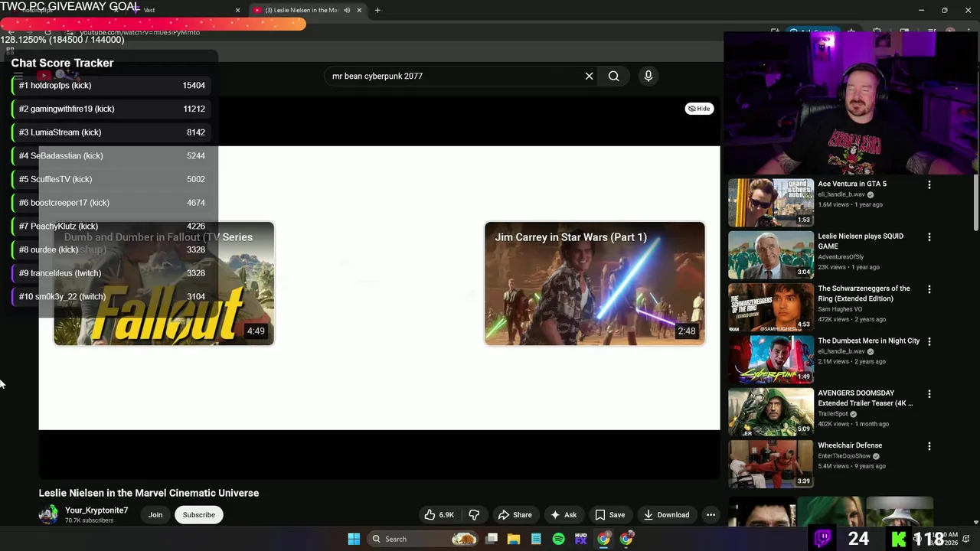980x551 pixels.
Task: Switch to the Vast tab
Action: pos(184,10)
